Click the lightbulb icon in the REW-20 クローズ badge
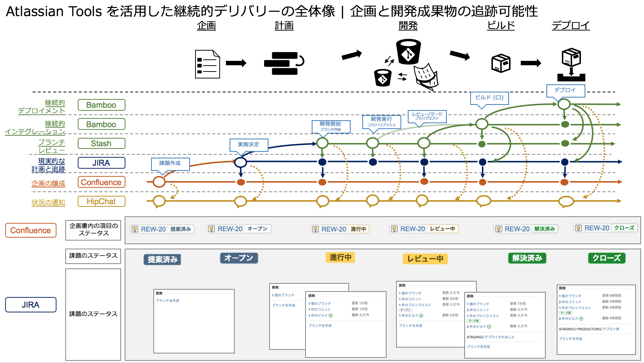 click(x=578, y=228)
